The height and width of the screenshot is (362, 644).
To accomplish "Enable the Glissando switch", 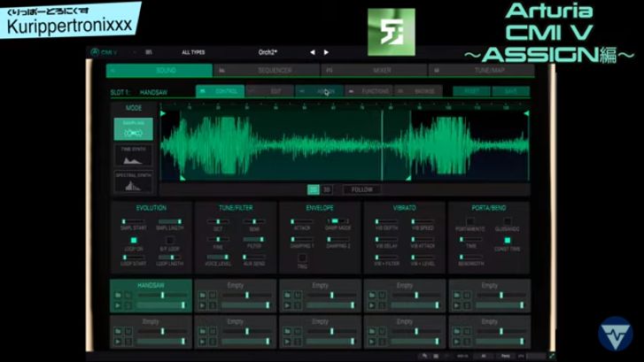I will 508,221.
